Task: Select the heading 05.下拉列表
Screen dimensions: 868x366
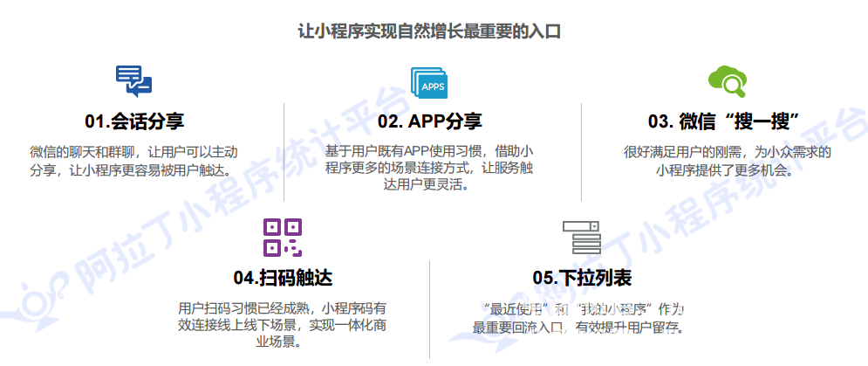Action: click(x=582, y=278)
